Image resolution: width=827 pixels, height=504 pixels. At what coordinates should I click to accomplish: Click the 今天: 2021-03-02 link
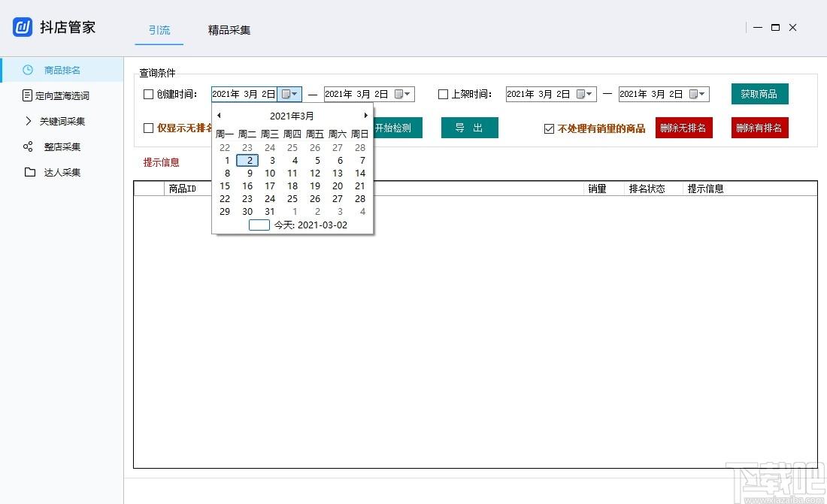(x=311, y=225)
